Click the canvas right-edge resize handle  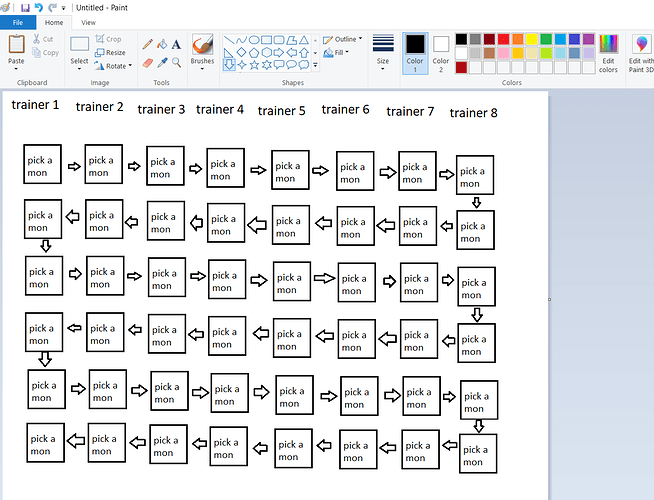coord(549,299)
